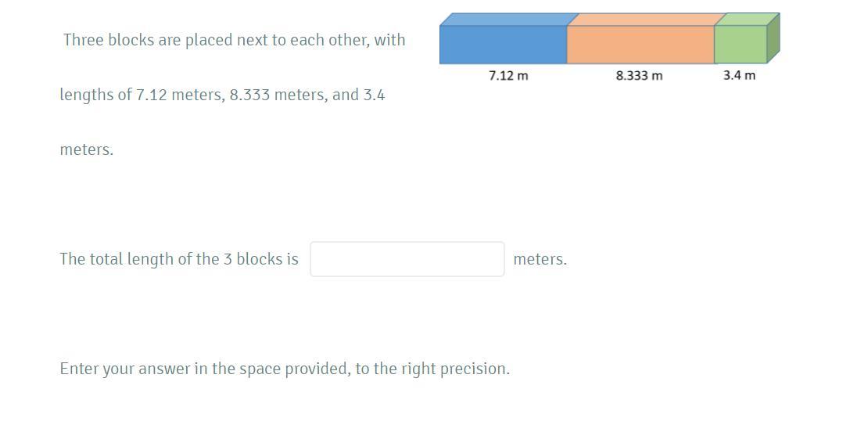
Task: Click "3.4" at the end of the second line
Action: coord(374,95)
